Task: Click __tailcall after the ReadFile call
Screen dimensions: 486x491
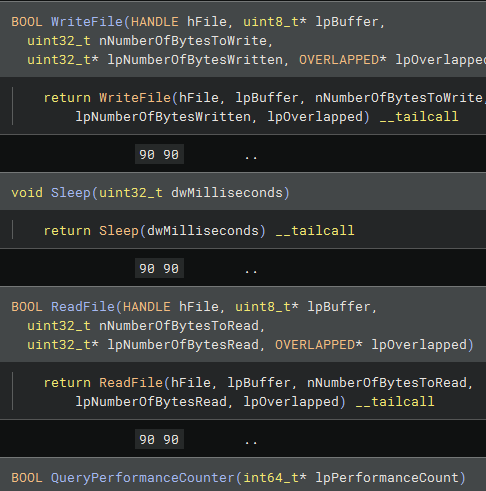Action: coord(395,402)
